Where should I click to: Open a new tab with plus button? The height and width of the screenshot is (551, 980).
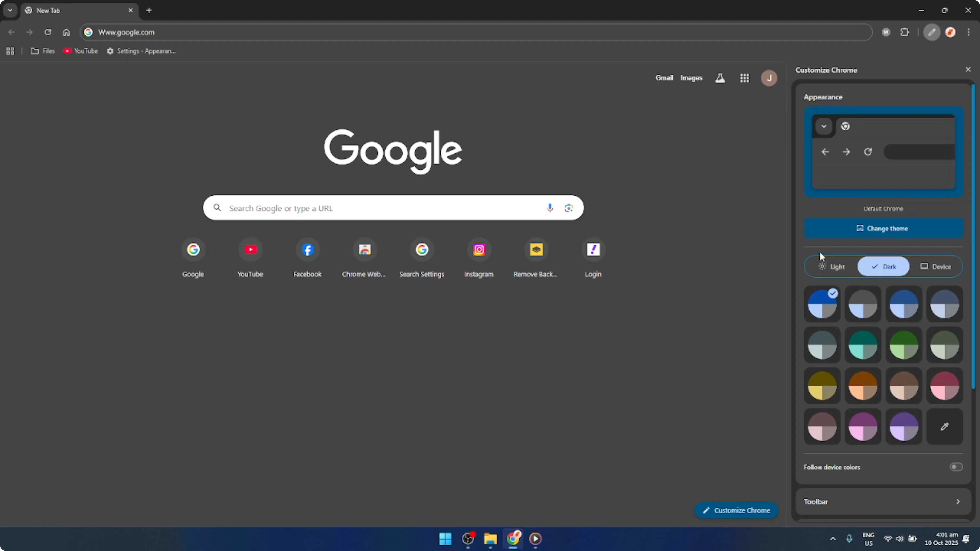coord(149,10)
